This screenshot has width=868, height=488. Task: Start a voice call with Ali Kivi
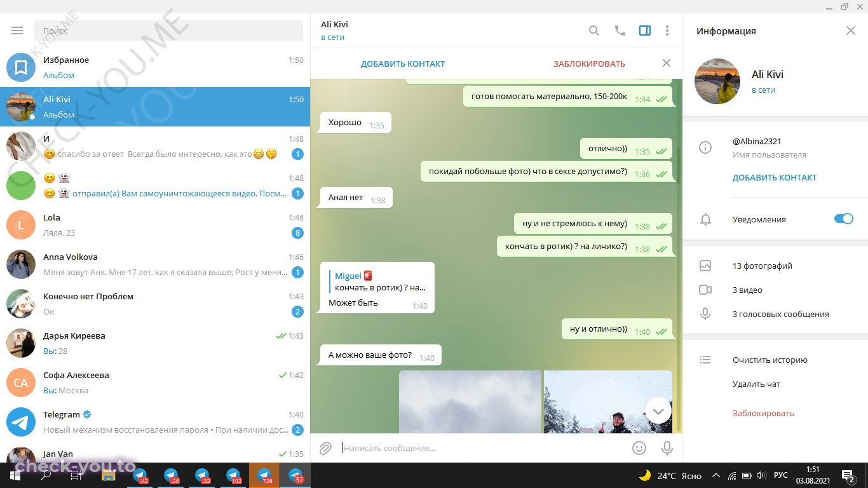click(620, 30)
